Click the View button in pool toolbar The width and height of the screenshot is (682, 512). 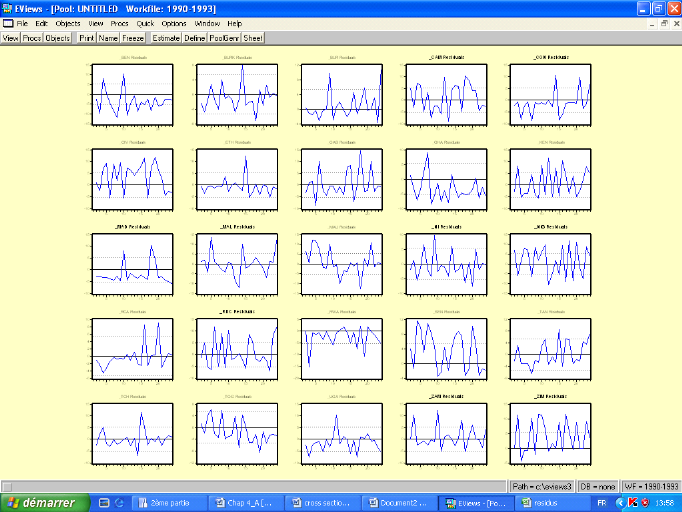pyautogui.click(x=11, y=38)
